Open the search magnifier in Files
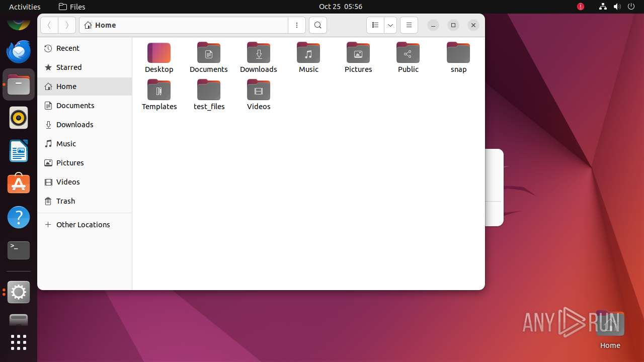This screenshot has height=362, width=644. coord(318,25)
